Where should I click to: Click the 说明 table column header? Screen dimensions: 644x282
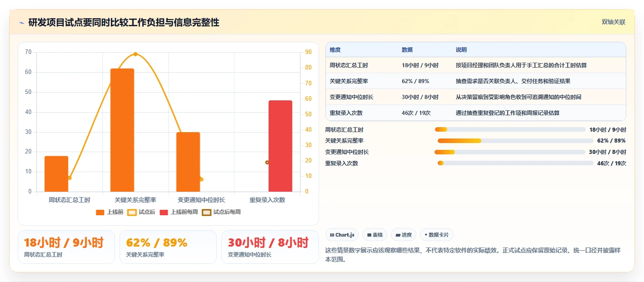[x=461, y=50]
